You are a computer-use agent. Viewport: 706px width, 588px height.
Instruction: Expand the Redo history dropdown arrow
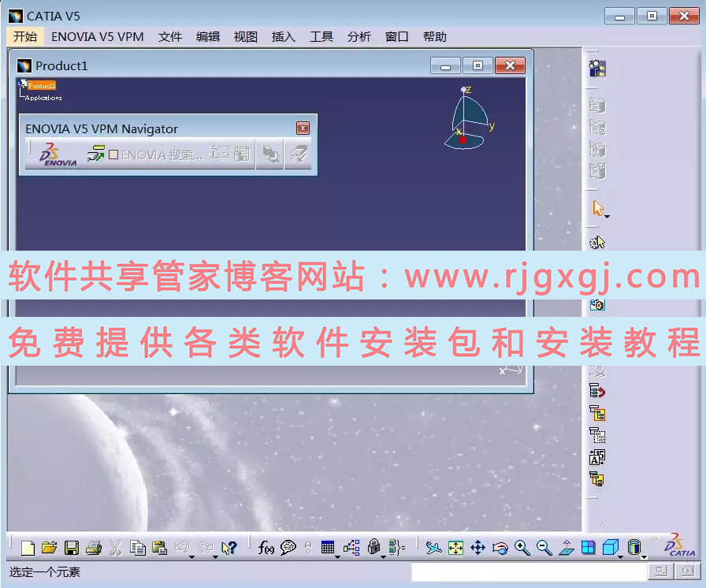tap(215, 557)
